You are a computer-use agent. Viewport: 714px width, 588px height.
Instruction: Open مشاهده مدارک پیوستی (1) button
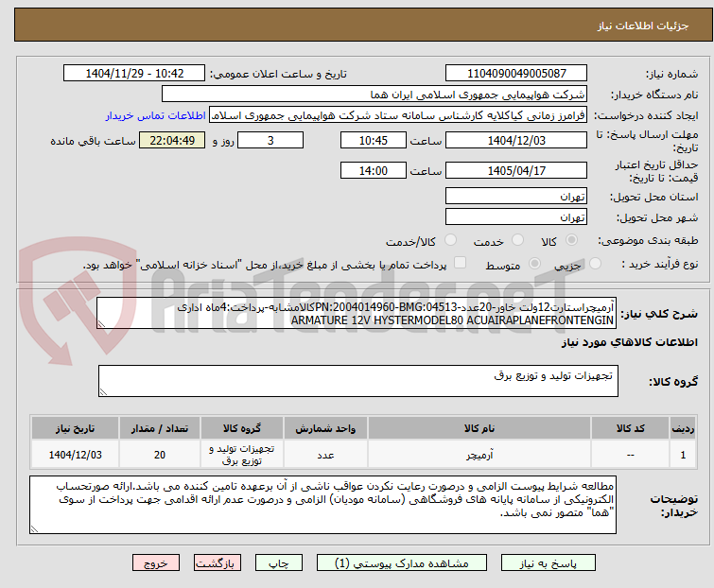[401, 563]
